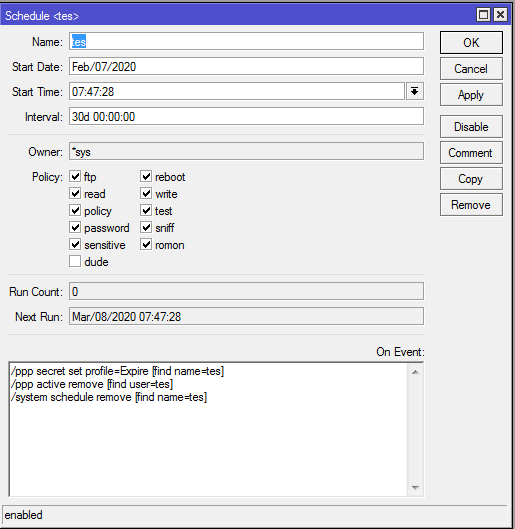Viewport: 515px width, 529px height.
Task: Click the Cancel button
Action: 471,69
